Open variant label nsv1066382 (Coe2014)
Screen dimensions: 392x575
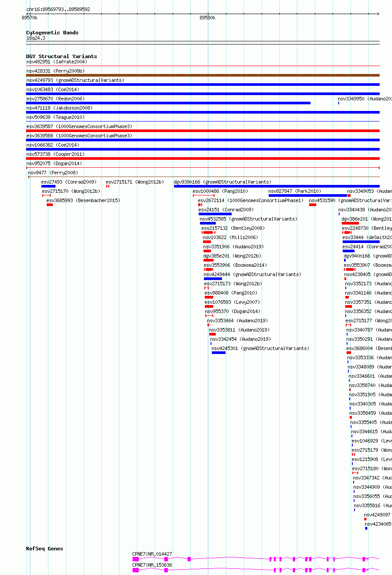click(53, 145)
